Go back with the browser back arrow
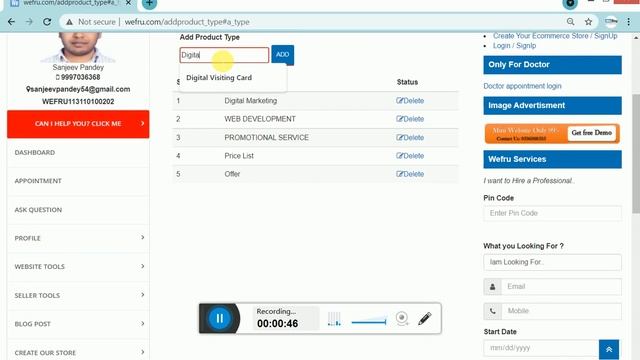The height and width of the screenshot is (360, 640). click(11, 22)
